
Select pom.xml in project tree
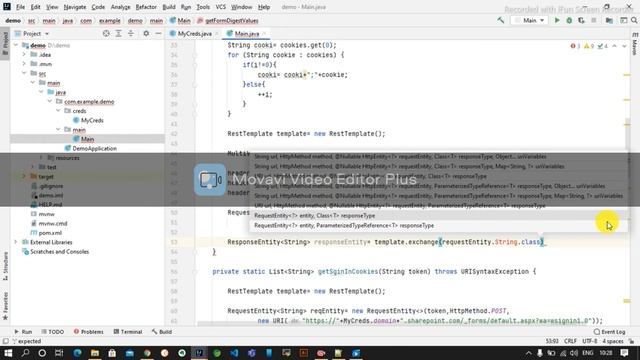point(50,233)
